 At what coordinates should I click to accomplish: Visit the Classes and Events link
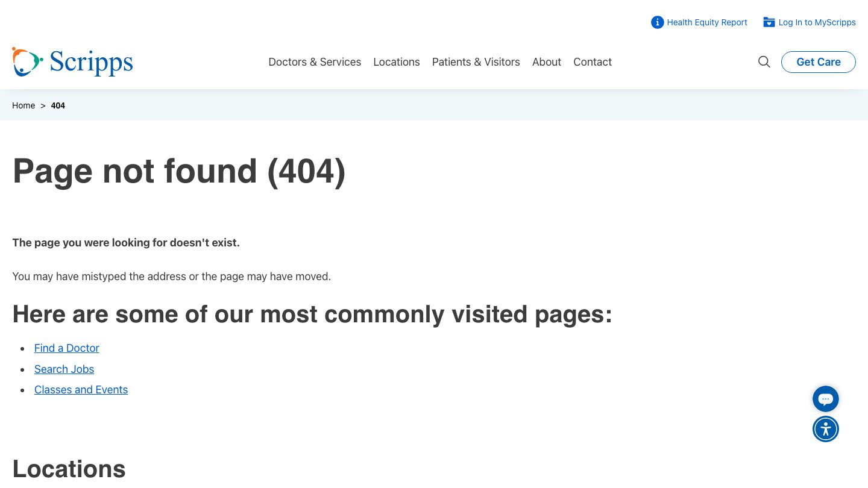tap(81, 390)
